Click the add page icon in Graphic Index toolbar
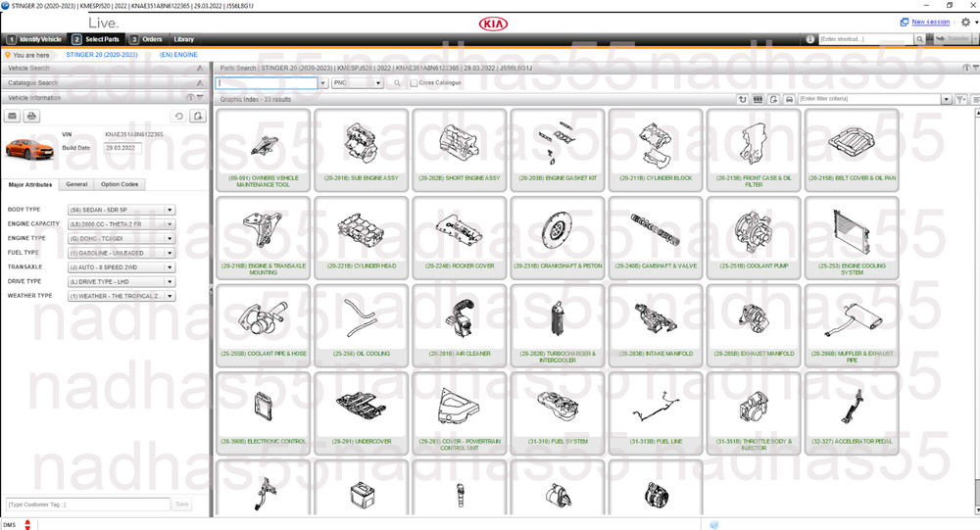Screen dimensions: 980x530 (774, 99)
